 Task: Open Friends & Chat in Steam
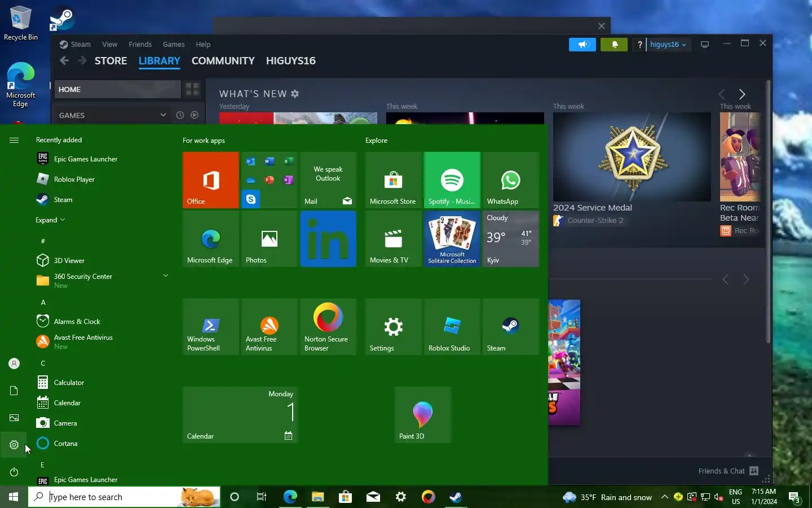point(728,471)
